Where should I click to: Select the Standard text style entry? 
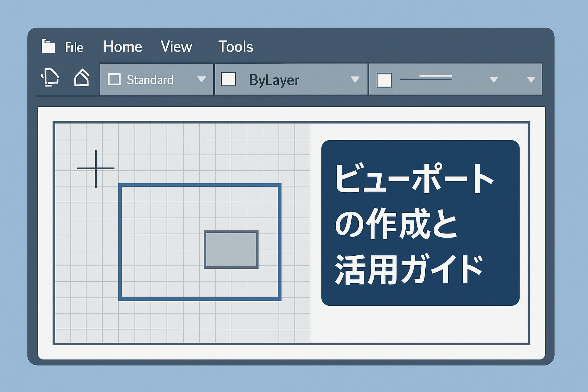pyautogui.click(x=150, y=80)
